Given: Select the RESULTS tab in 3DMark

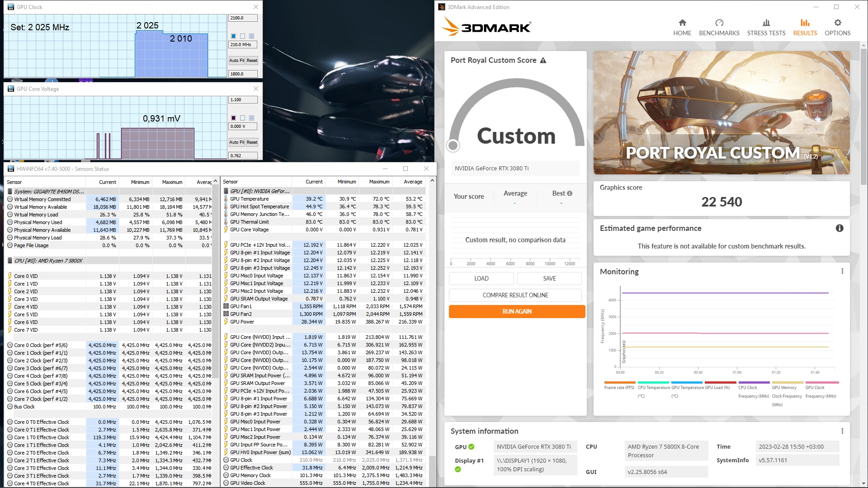Looking at the screenshot, I should pos(805,27).
